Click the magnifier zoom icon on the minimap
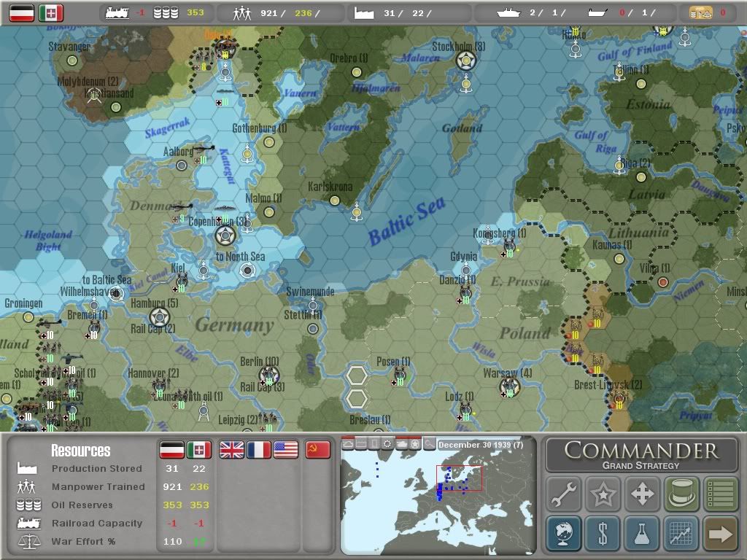Screen dimensions: 747x560 click(x=429, y=444)
